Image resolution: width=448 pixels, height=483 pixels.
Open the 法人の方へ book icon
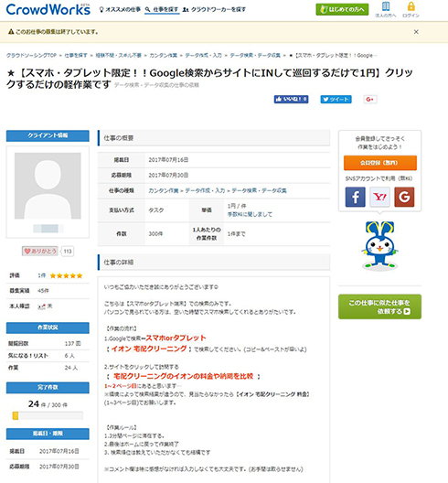[x=386, y=9]
